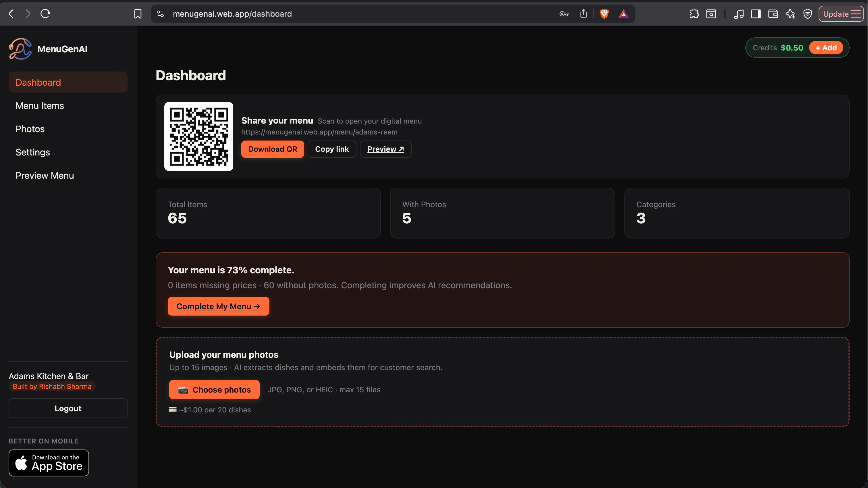This screenshot has width=868, height=488.
Task: Log out using the Logout button
Action: pos(68,408)
